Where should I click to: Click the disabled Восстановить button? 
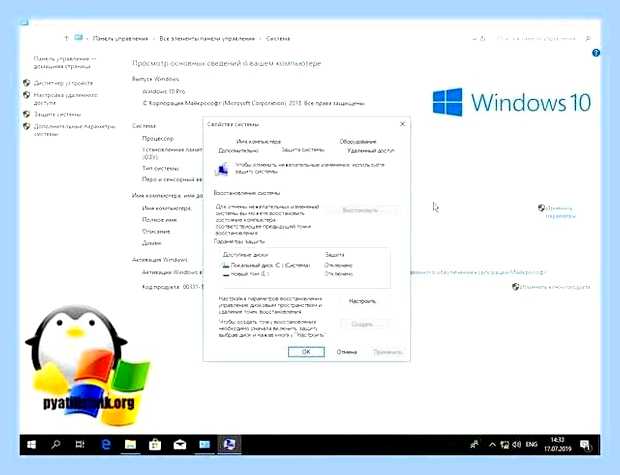coord(363,210)
